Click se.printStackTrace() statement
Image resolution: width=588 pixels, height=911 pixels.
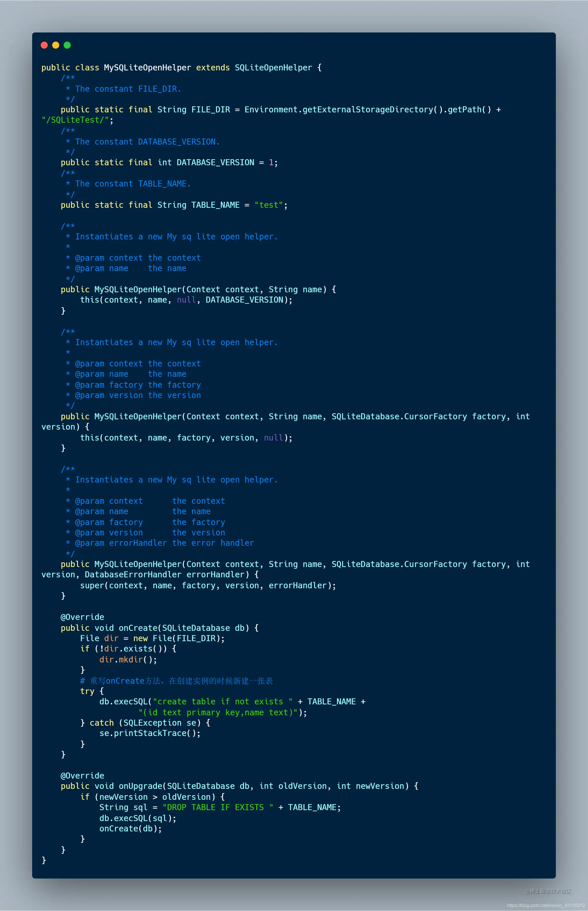pyautogui.click(x=150, y=733)
